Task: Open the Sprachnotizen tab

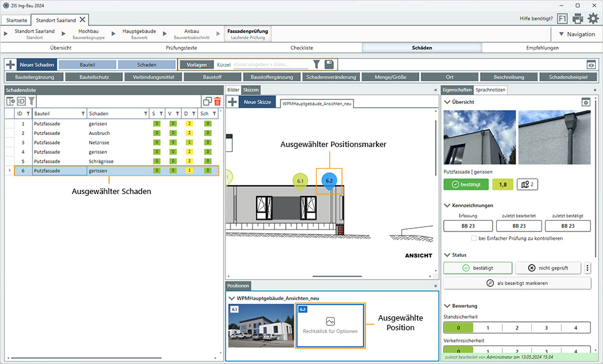Action: pyautogui.click(x=491, y=90)
